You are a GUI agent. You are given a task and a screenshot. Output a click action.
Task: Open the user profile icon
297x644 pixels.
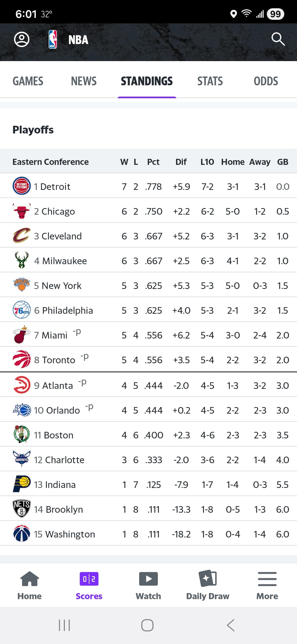click(x=22, y=40)
